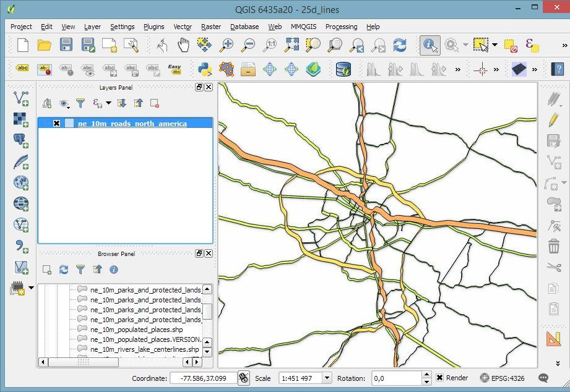Click the Add Vector Layer icon
Screen dimensions: 570x392
tap(21, 98)
